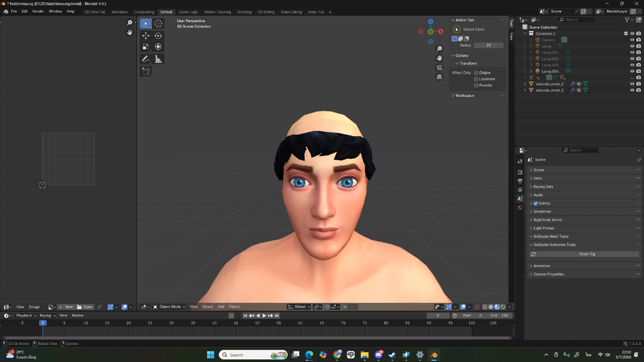Image resolution: width=644 pixels, height=362 pixels.
Task: Expand the Rigid Body World panel
Action: coord(547,220)
